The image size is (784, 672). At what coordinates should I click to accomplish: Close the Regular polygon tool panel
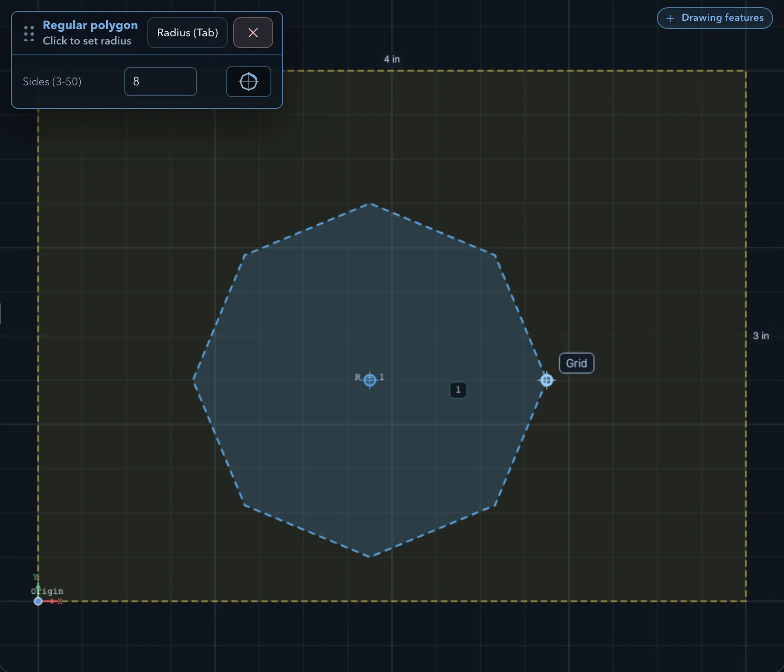point(253,33)
